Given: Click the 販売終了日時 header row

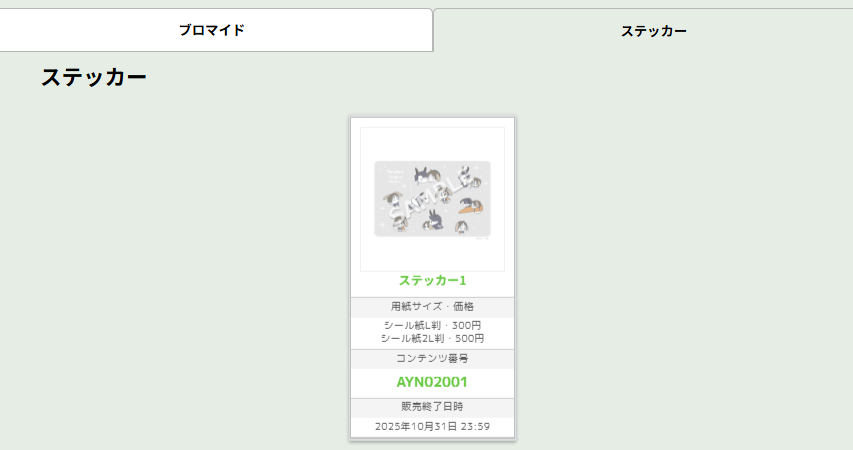Looking at the screenshot, I should pyautogui.click(x=432, y=407).
